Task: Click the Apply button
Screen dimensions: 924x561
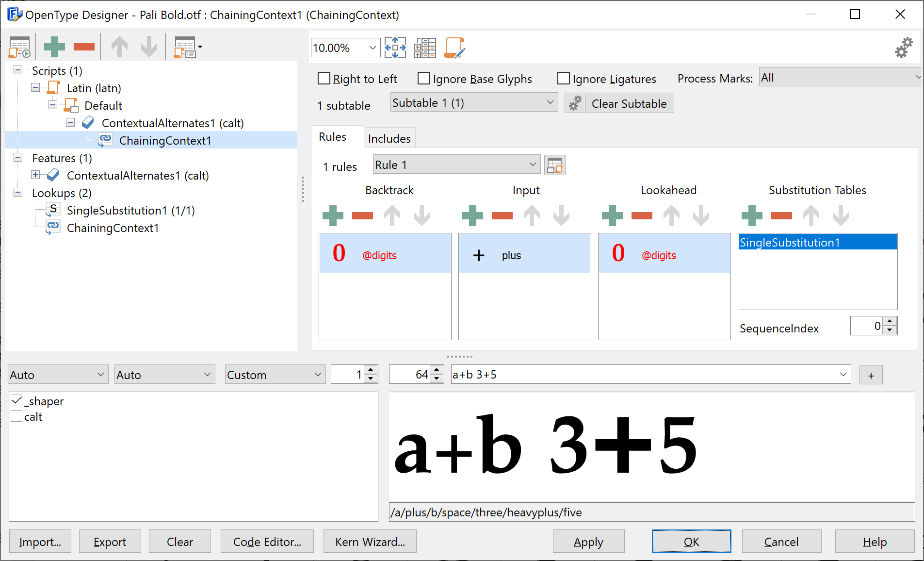Action: coord(588,542)
